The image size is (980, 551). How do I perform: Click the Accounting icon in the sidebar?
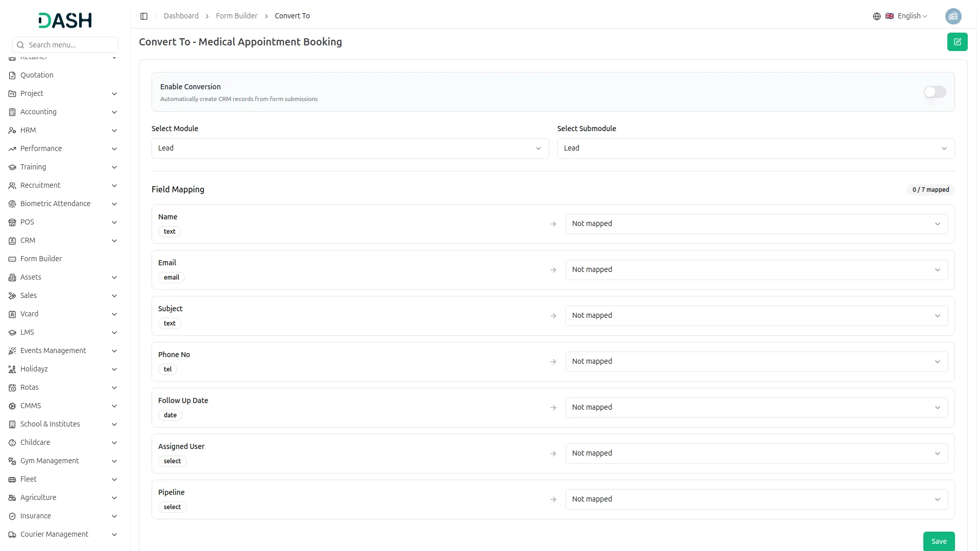coord(12,112)
